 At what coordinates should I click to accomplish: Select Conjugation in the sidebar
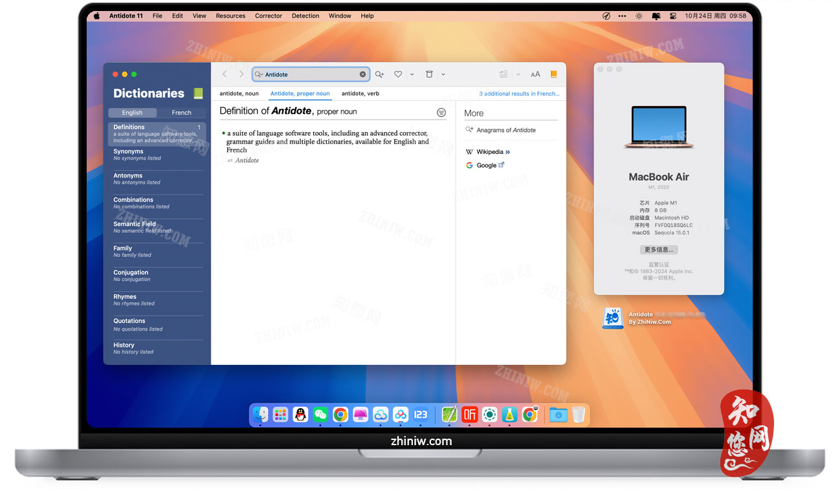(x=157, y=276)
